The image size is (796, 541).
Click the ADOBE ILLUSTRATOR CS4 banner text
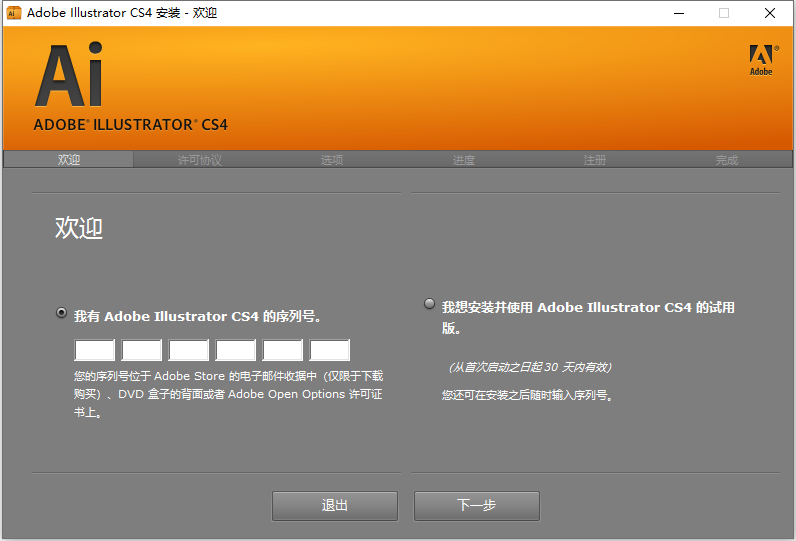coord(130,125)
